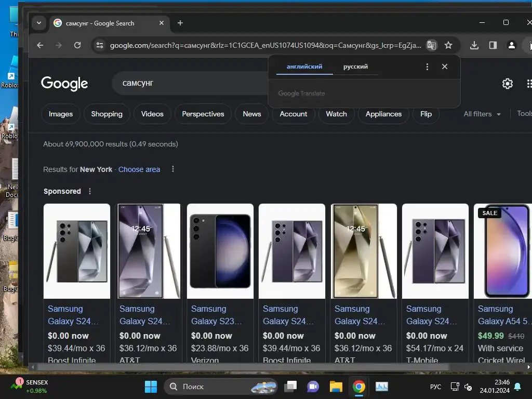Close the Google Translate popup
This screenshot has width=532, height=399.
[x=445, y=66]
